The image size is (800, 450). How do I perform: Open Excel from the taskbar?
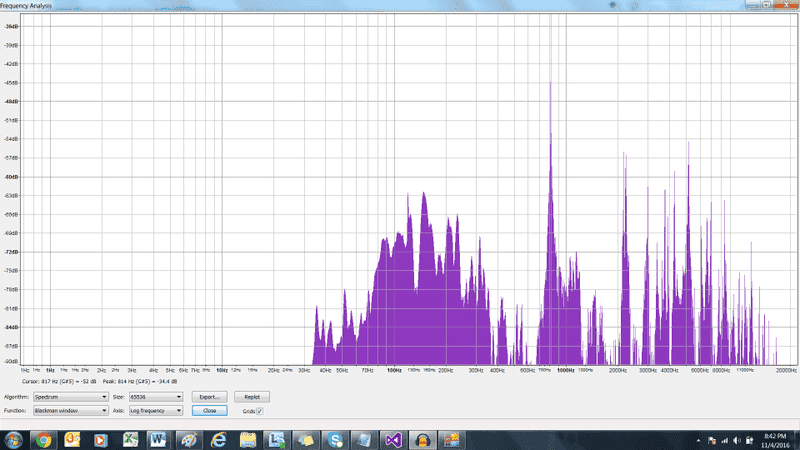pos(130,438)
